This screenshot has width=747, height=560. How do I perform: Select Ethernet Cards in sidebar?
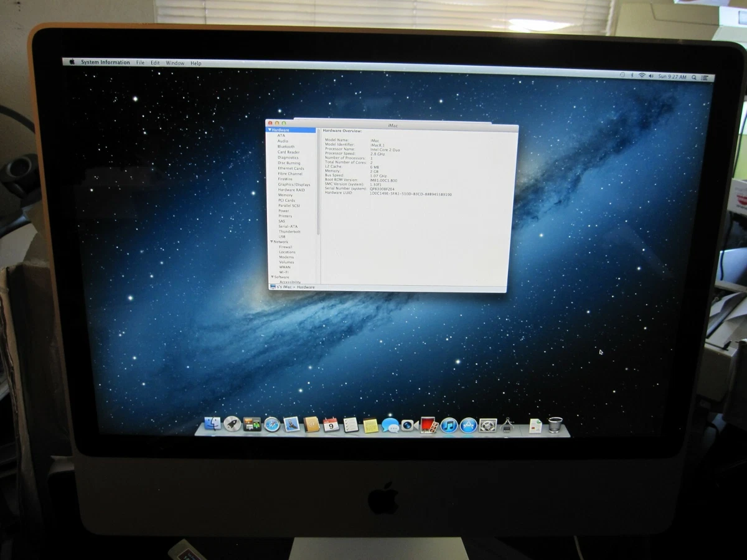(x=291, y=169)
